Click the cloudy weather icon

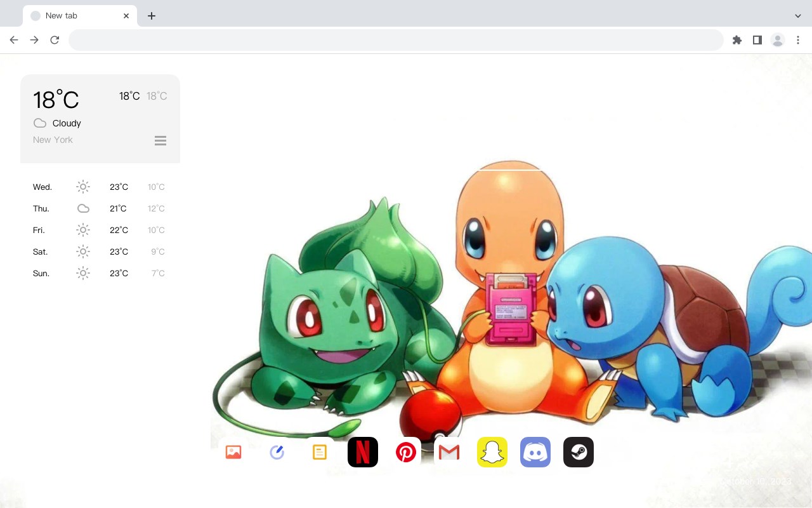(x=40, y=123)
